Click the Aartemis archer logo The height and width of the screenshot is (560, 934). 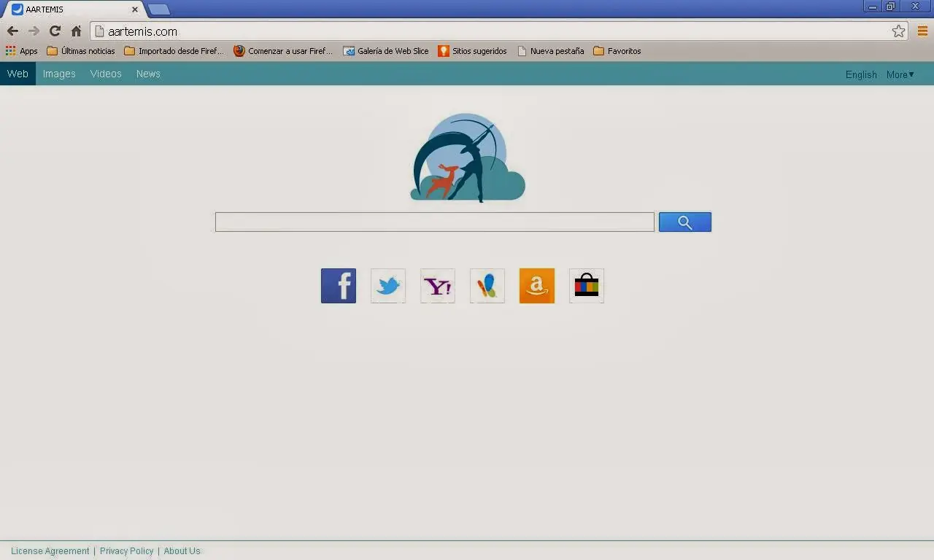click(x=468, y=157)
